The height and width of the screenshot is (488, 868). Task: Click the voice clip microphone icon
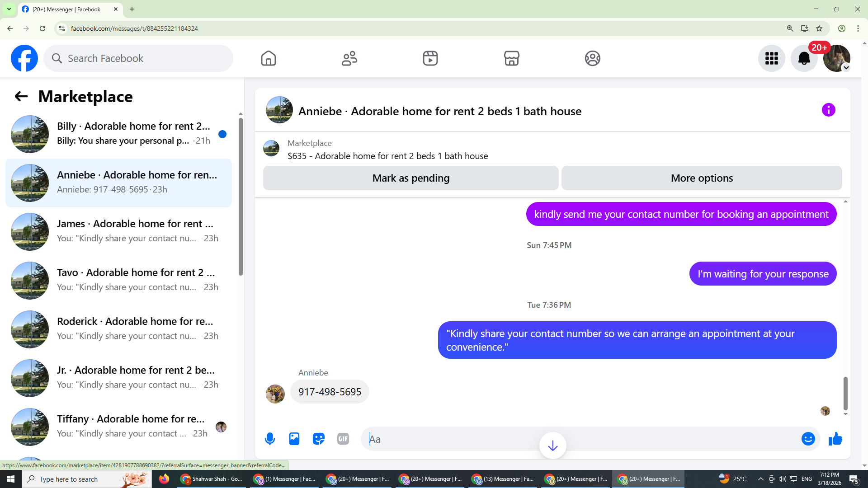(x=270, y=439)
